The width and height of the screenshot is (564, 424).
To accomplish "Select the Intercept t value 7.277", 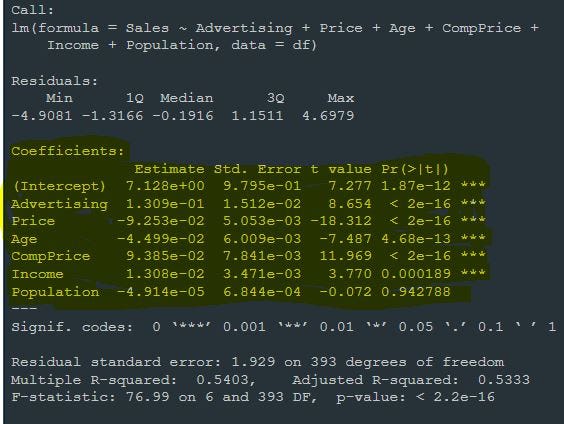I will (x=350, y=186).
